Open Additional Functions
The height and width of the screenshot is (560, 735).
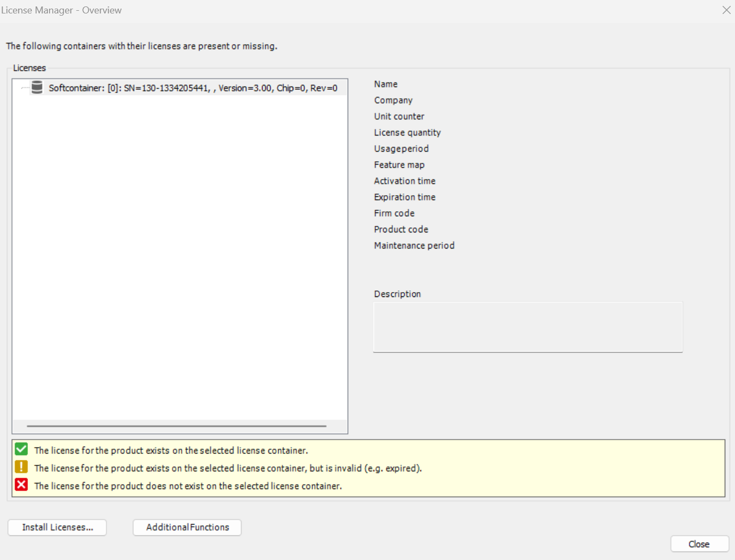tap(187, 527)
